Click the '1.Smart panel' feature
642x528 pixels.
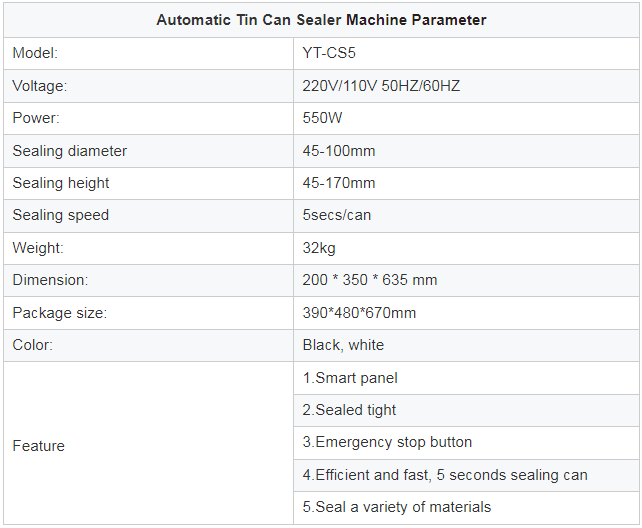click(x=350, y=378)
